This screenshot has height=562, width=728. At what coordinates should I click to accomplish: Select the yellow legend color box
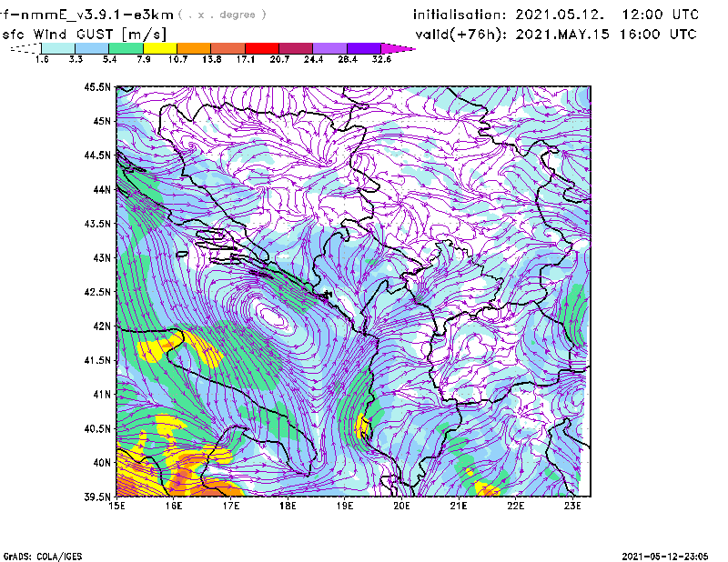tap(160, 48)
